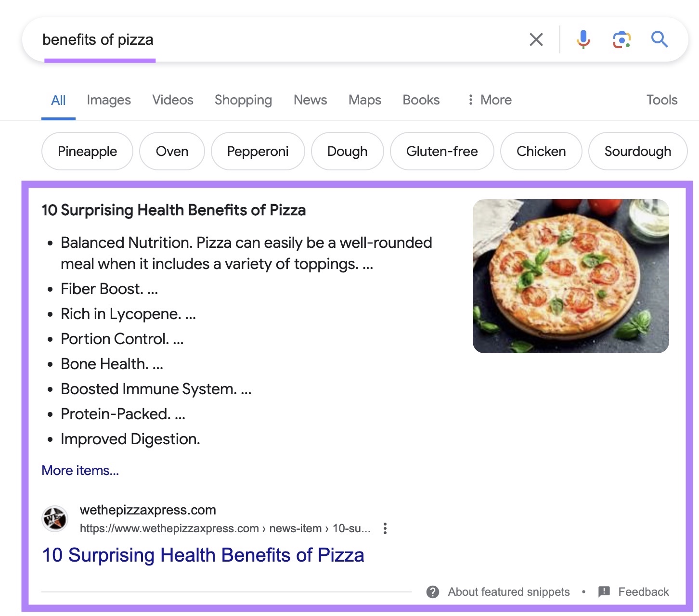Click the Feedback flag icon
Viewport: 699px width, 616px height.
(x=603, y=591)
